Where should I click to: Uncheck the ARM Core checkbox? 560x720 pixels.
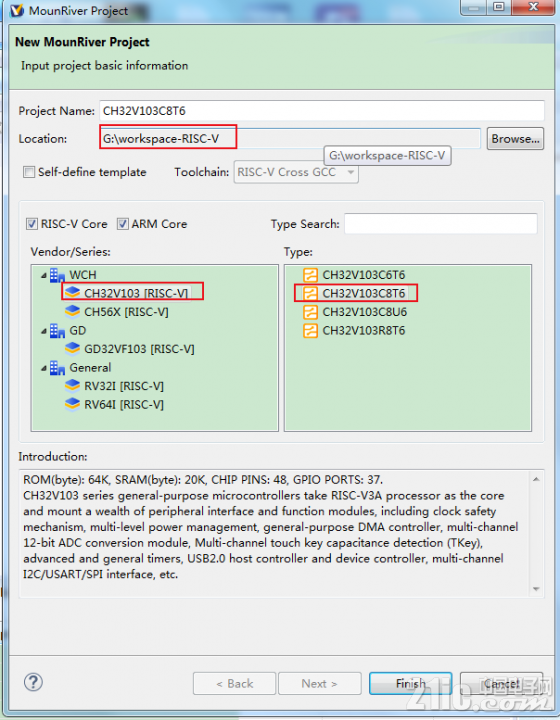click(x=123, y=224)
